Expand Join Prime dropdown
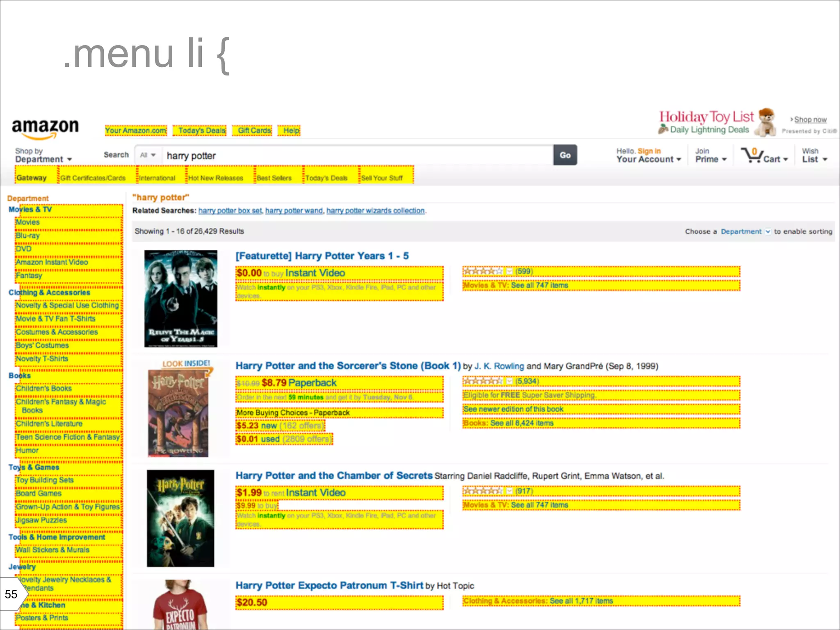Image resolution: width=840 pixels, height=630 pixels. click(x=711, y=155)
